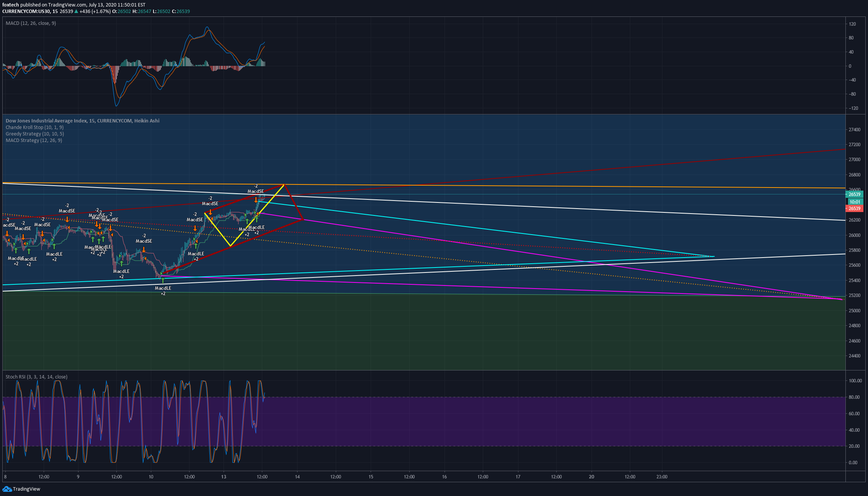Click the Stoch RSI (3, 3, 14, 14, close) label
Image resolution: width=868 pixels, height=496 pixels.
tap(36, 377)
